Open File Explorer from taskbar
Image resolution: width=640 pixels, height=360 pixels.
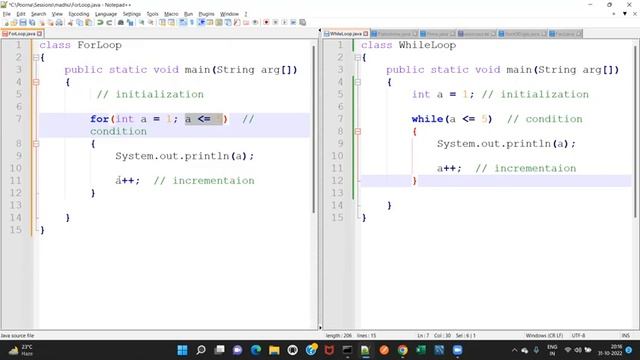pos(274,350)
